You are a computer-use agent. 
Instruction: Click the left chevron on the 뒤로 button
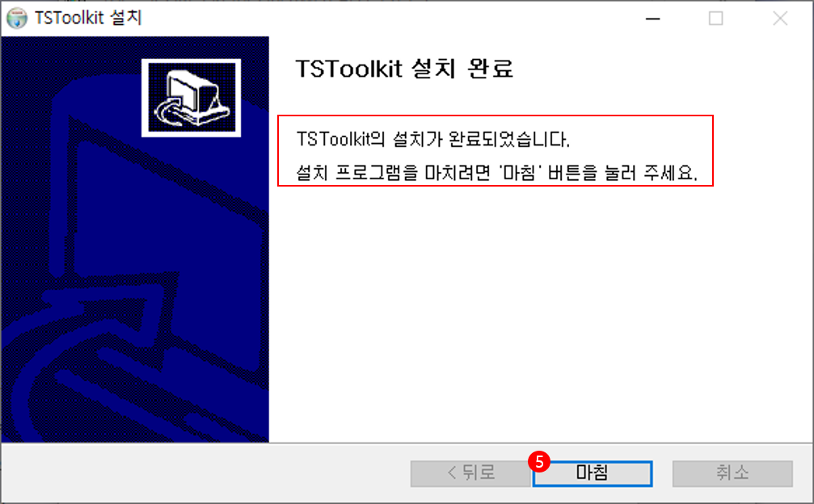[x=452, y=472]
